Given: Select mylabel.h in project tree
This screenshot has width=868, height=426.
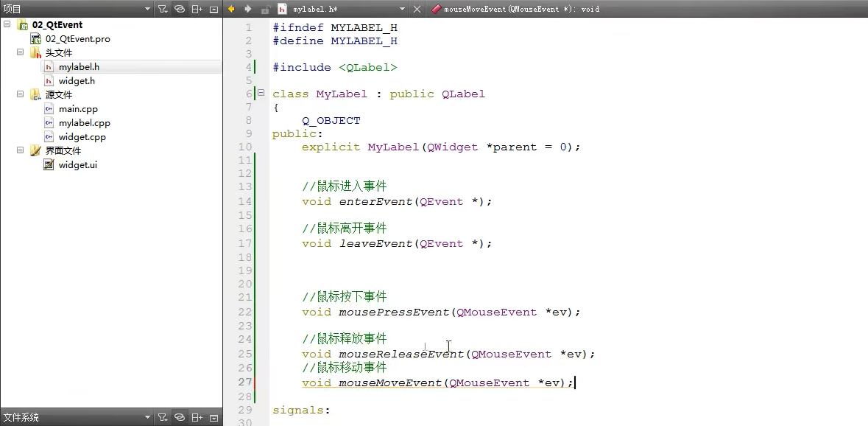Looking at the screenshot, I should tap(80, 66).
